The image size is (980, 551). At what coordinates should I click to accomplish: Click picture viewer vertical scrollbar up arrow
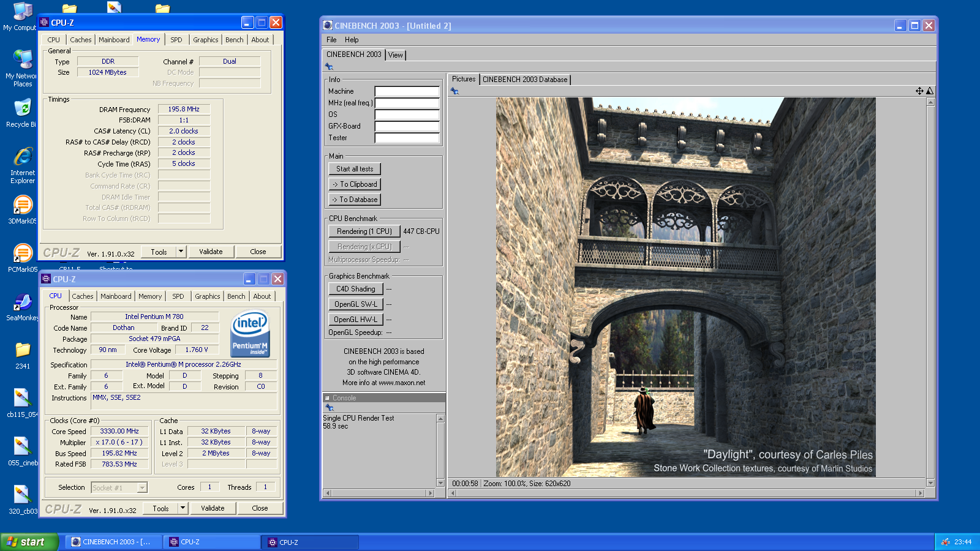click(x=930, y=102)
